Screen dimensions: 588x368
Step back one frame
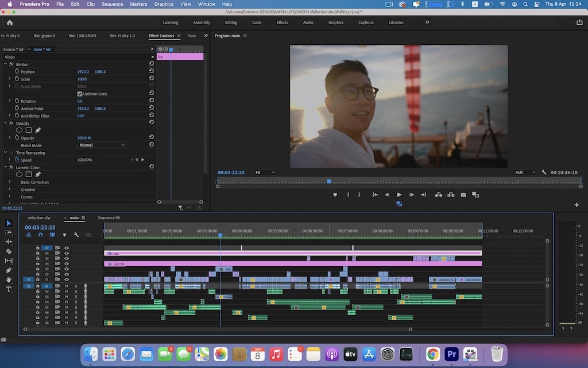387,194
